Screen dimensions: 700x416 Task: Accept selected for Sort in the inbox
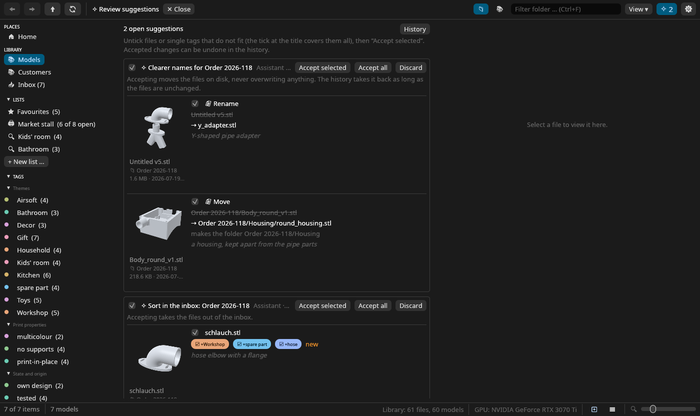point(322,306)
